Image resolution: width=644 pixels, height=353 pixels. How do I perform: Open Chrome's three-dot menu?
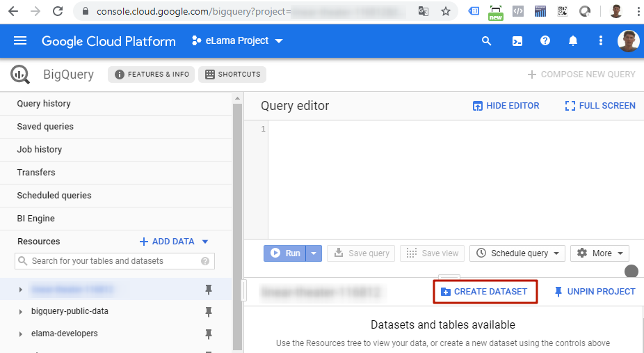coord(638,12)
